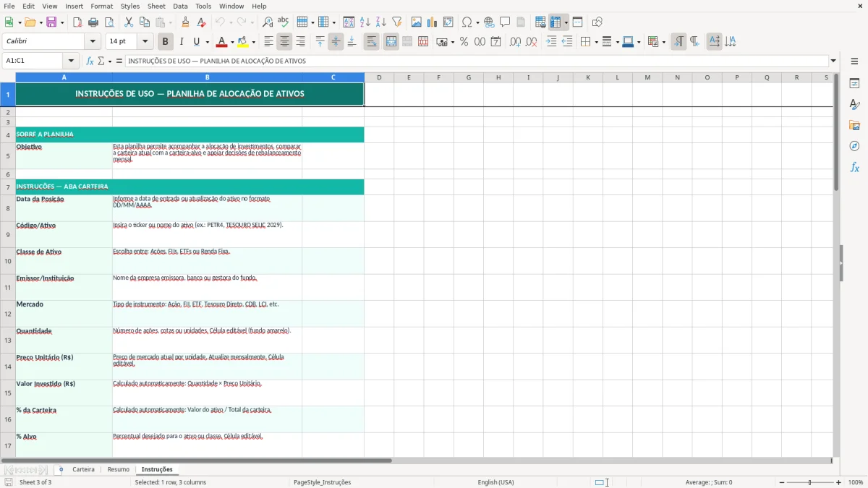Toggle left-to-right text direction
Viewport: 868px width, 488px height.
coord(678,42)
